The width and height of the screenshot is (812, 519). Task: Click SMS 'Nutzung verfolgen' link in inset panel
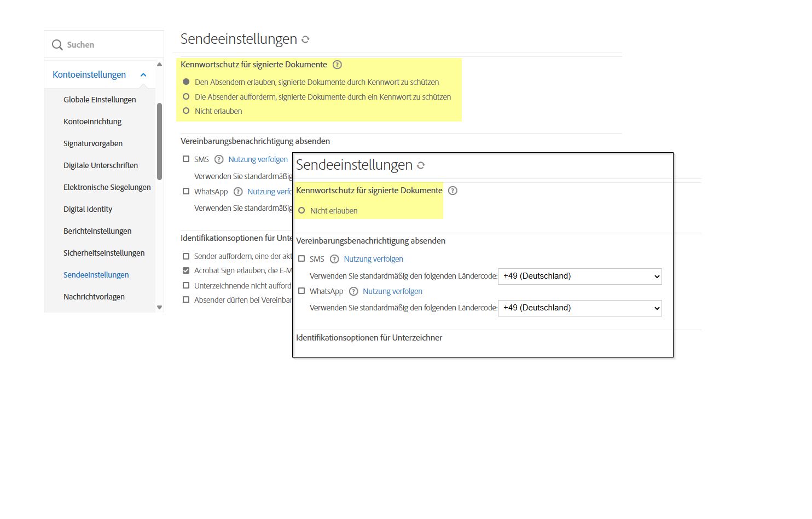coord(373,259)
